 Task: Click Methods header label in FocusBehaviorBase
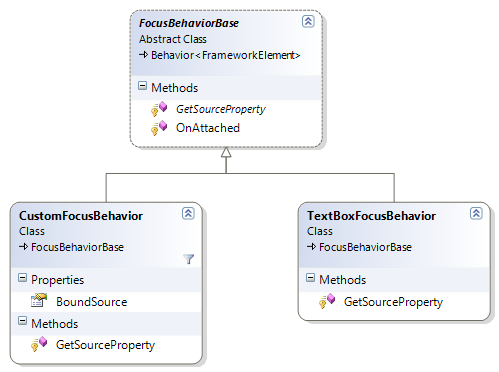(x=175, y=88)
